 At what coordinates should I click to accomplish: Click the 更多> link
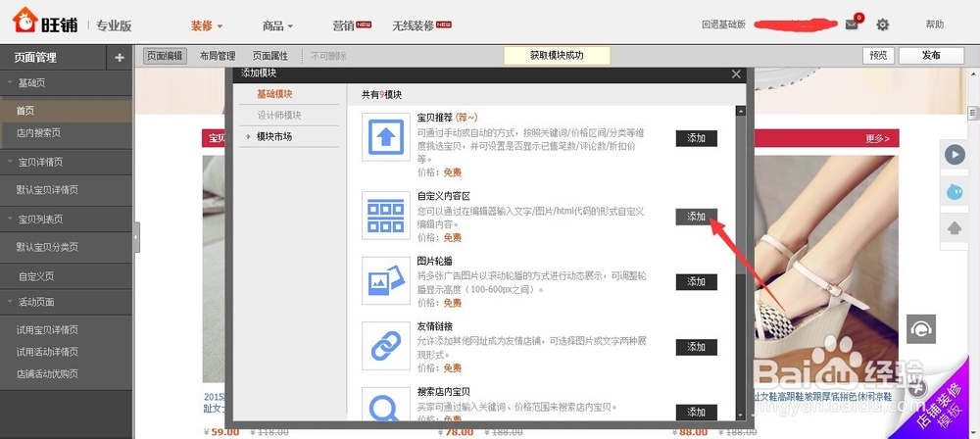point(877,139)
